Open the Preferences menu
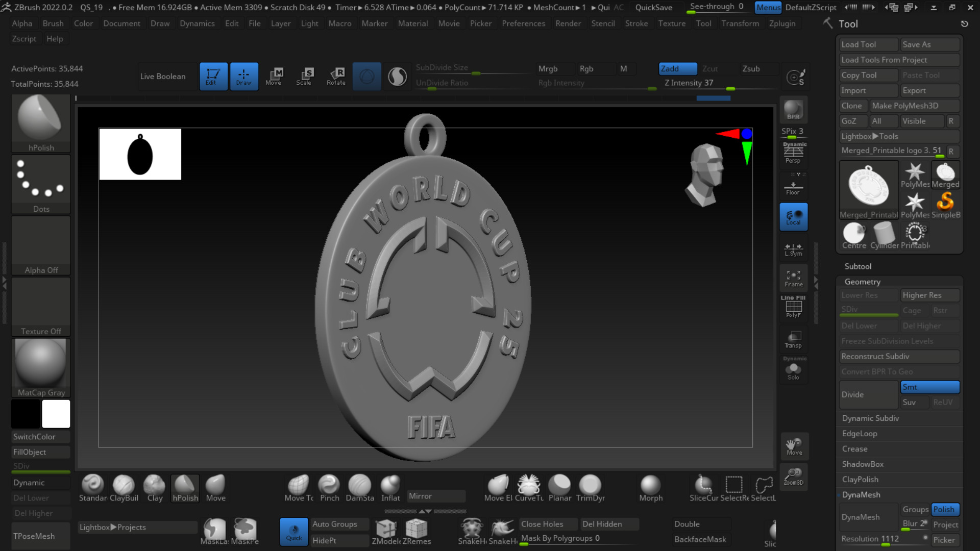 tap(523, 23)
